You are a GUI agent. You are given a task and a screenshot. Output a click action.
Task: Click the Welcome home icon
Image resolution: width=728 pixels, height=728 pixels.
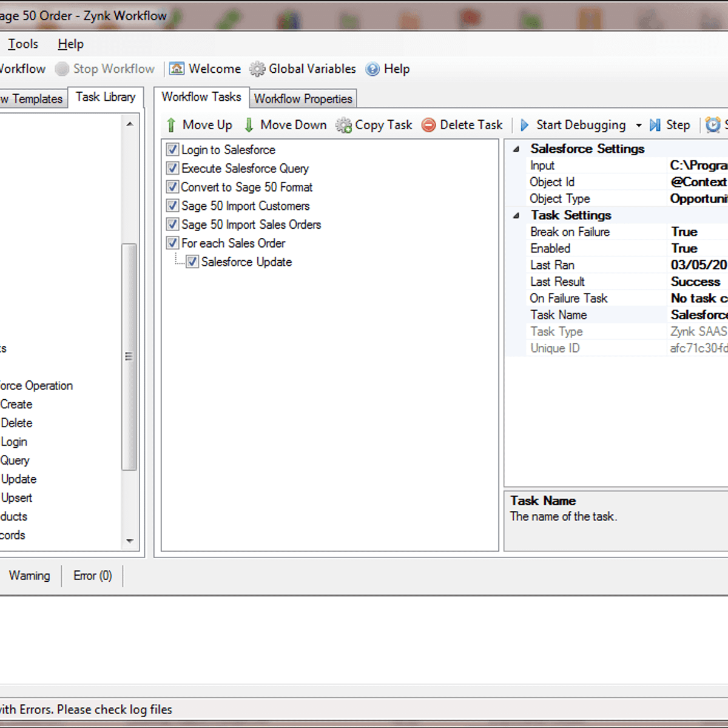177,69
